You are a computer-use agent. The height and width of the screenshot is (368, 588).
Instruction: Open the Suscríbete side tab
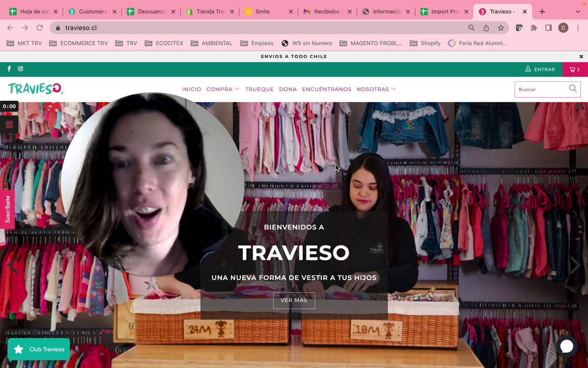[x=7, y=209]
